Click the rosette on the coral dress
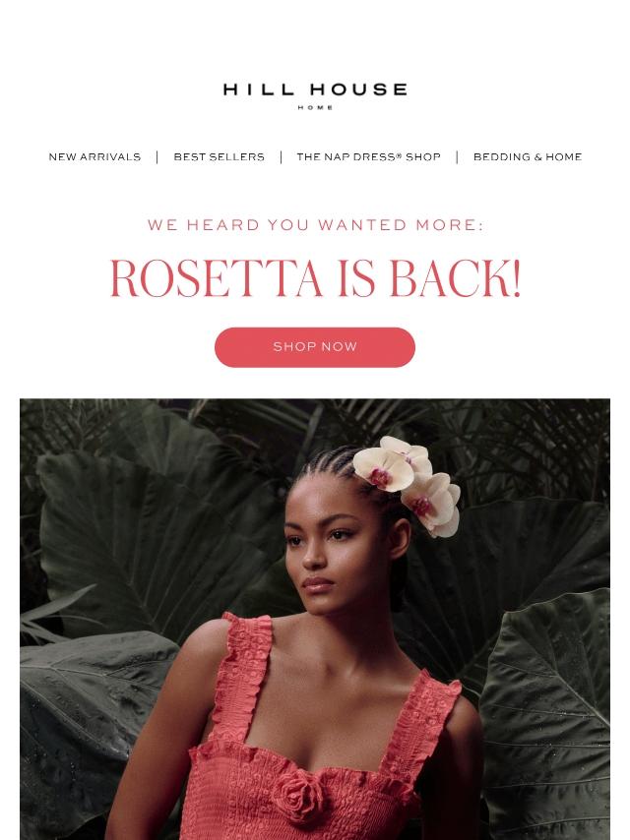The height and width of the screenshot is (840, 630). [298, 793]
